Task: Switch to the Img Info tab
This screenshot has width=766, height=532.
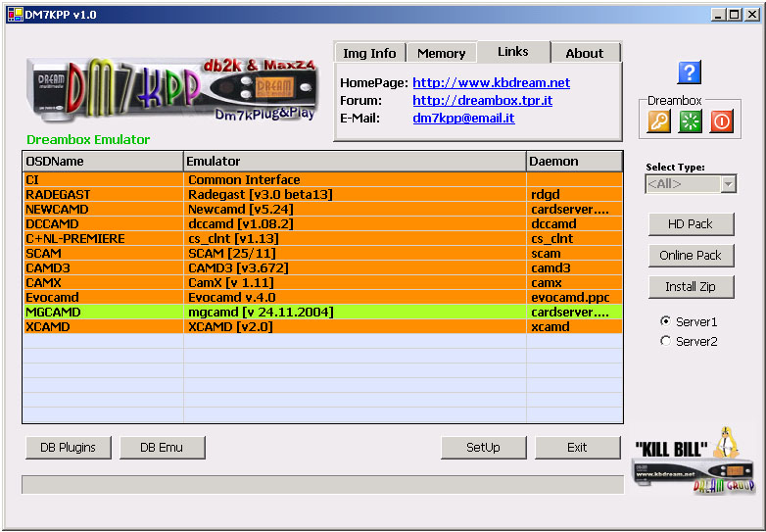Action: point(370,53)
